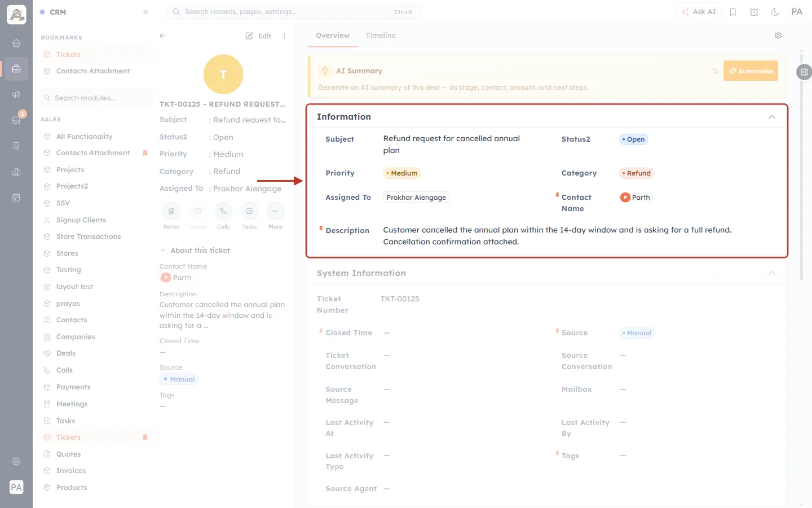Screen dimensions: 812x508
Task: Open the Medium priority badge in Information
Action: pyautogui.click(x=401, y=173)
